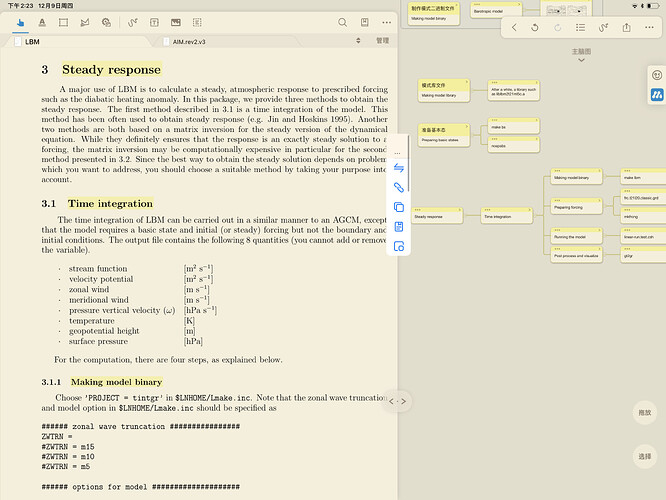
Task: Collapse the Making model binary node arrow
Action: 599,171
